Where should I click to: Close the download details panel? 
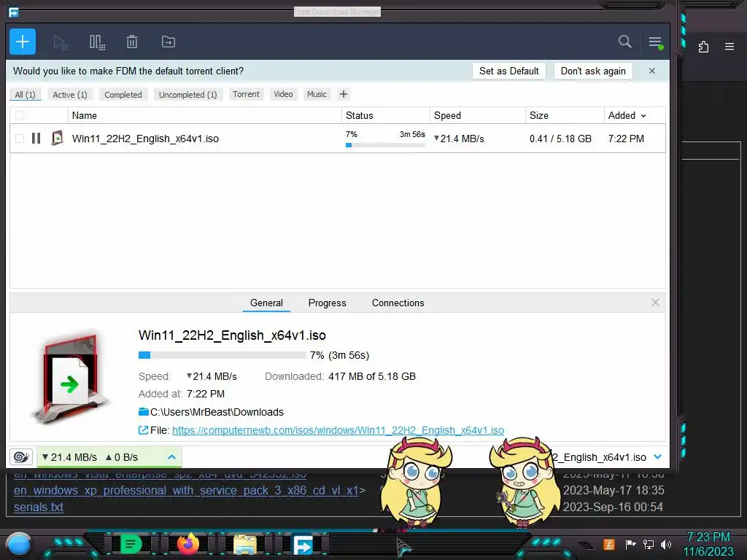tap(655, 303)
